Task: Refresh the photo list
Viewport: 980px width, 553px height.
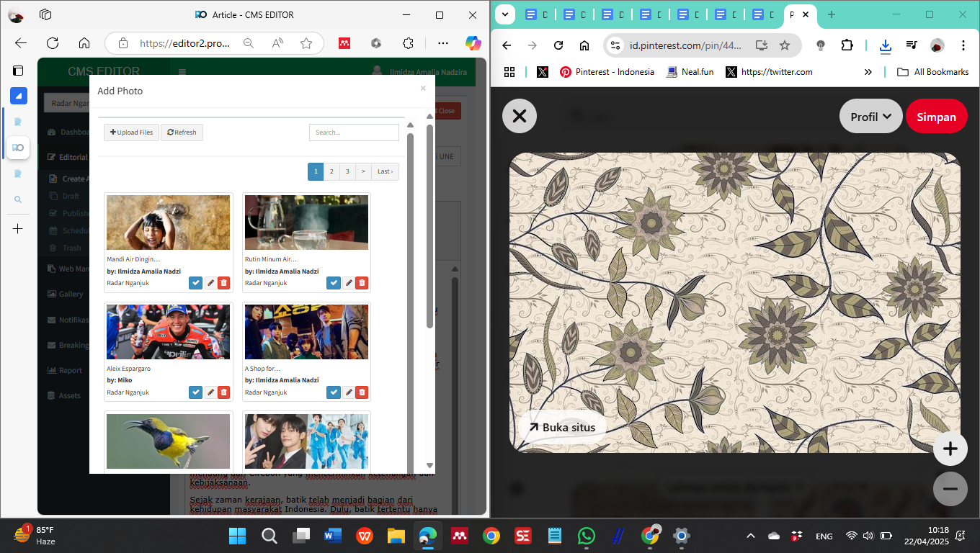Action: click(x=182, y=132)
